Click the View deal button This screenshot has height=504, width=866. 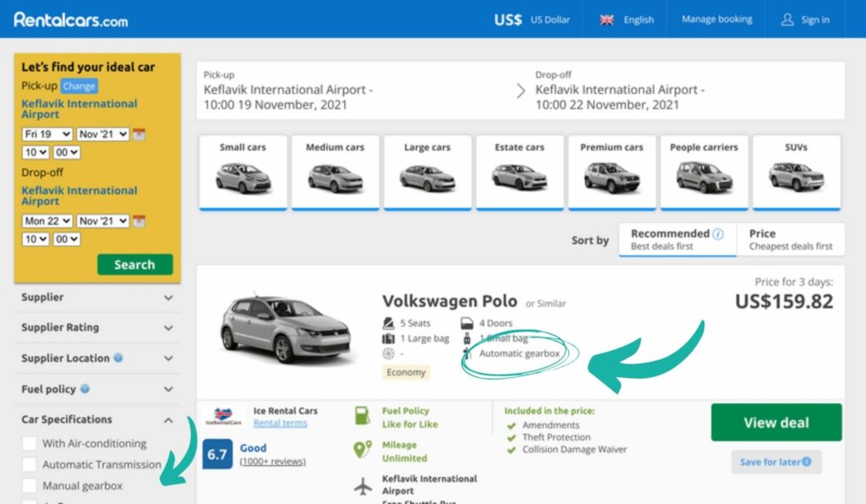776,422
